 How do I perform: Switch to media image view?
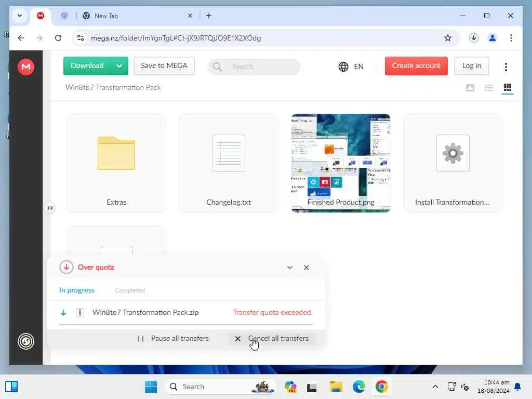pos(470,88)
